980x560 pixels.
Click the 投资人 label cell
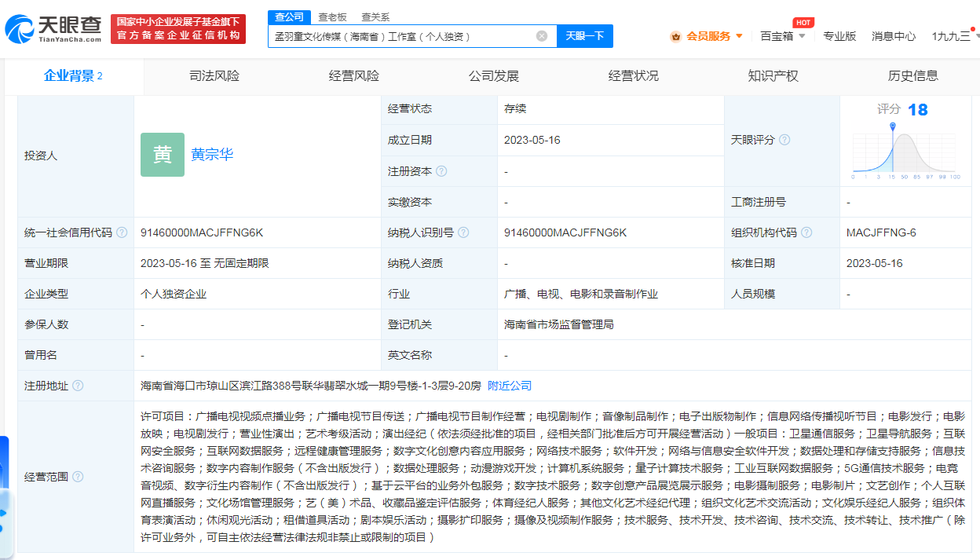76,156
